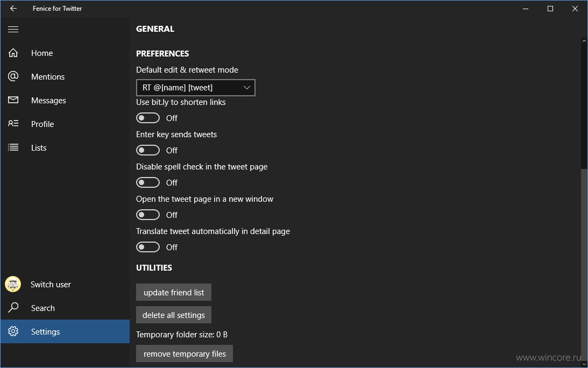Click the UTILITIES heading
Image resolution: width=588 pixels, height=368 pixels.
[x=154, y=268]
